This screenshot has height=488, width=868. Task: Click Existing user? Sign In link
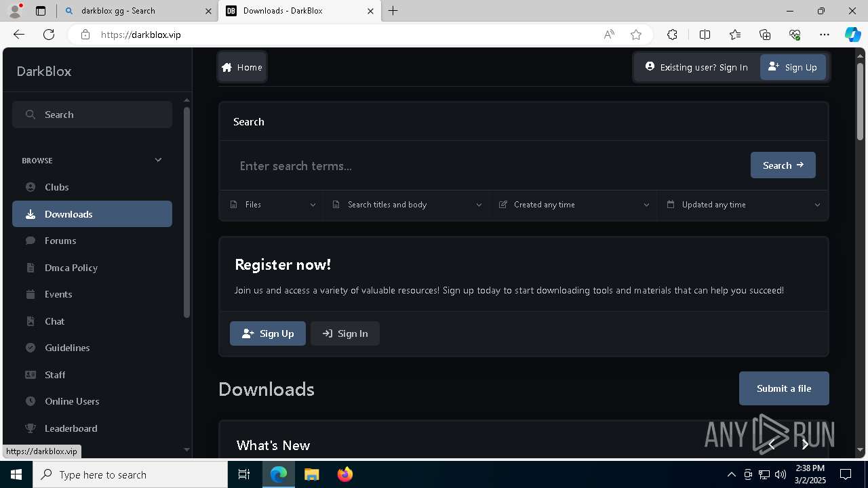(x=696, y=67)
